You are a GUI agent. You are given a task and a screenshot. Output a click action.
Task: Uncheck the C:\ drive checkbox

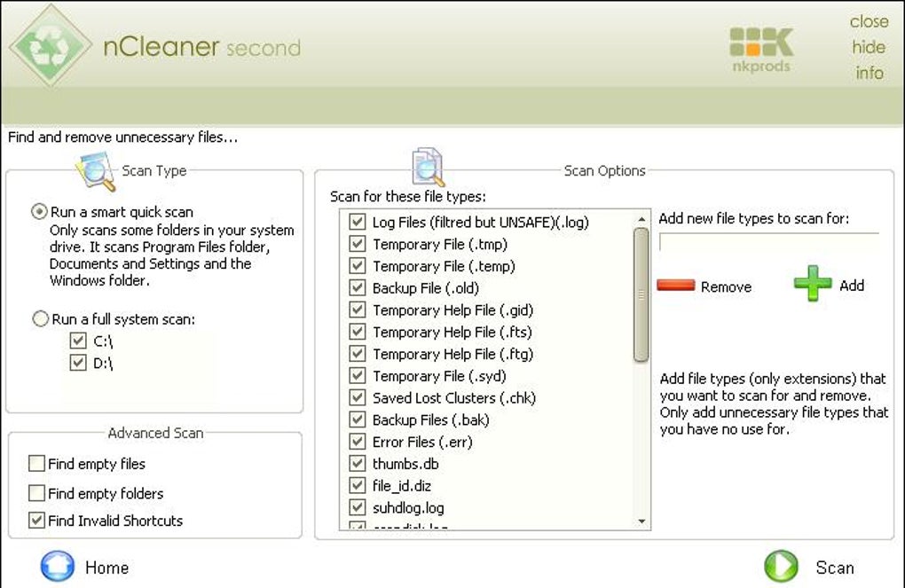pos(78,341)
